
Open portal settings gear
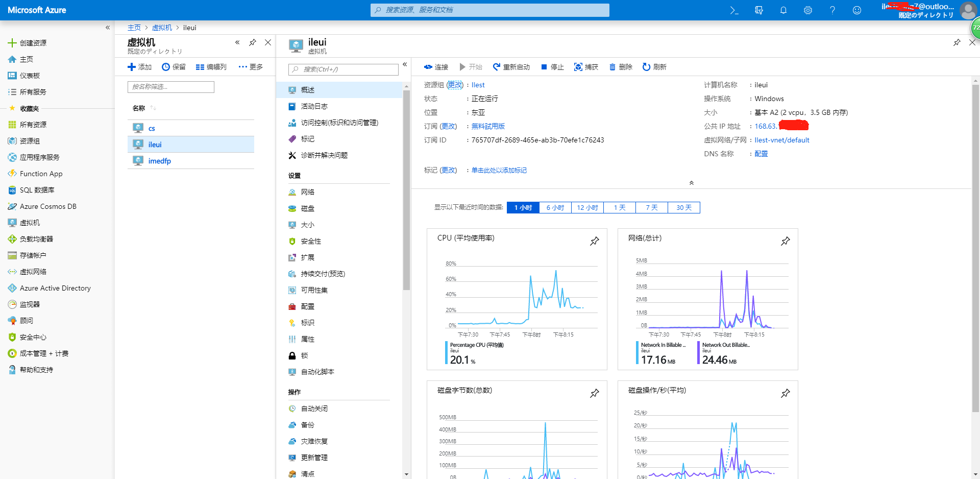point(808,10)
